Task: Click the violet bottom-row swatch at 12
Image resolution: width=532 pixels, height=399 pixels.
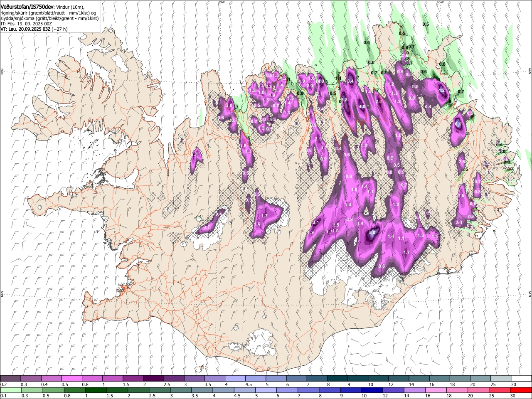Action: coord(393,390)
